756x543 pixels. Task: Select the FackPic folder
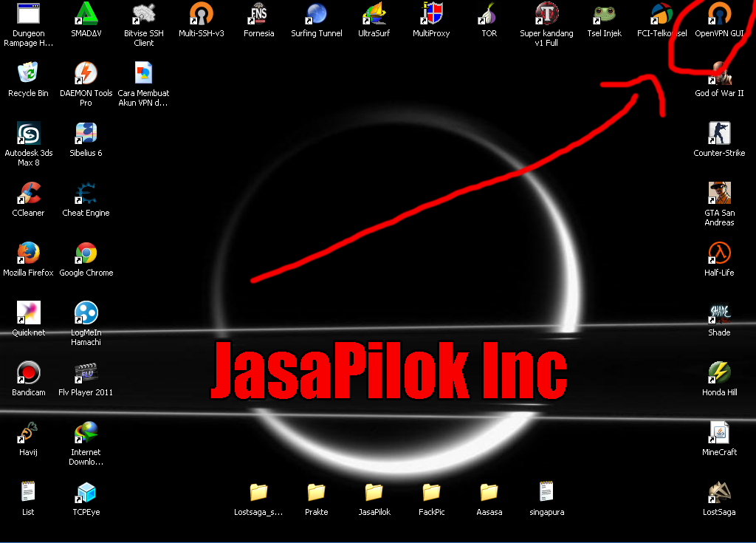pos(431,492)
